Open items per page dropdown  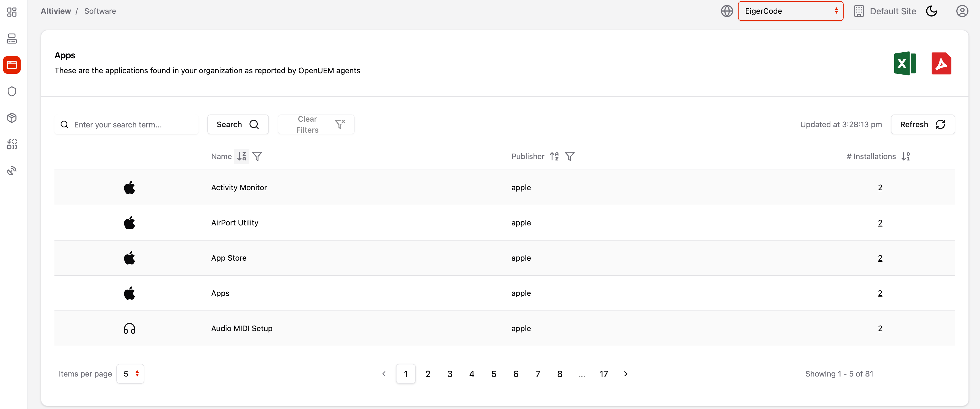point(130,373)
